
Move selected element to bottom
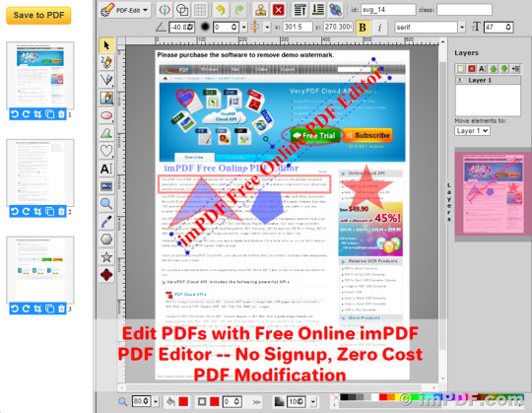pyautogui.click(x=317, y=10)
